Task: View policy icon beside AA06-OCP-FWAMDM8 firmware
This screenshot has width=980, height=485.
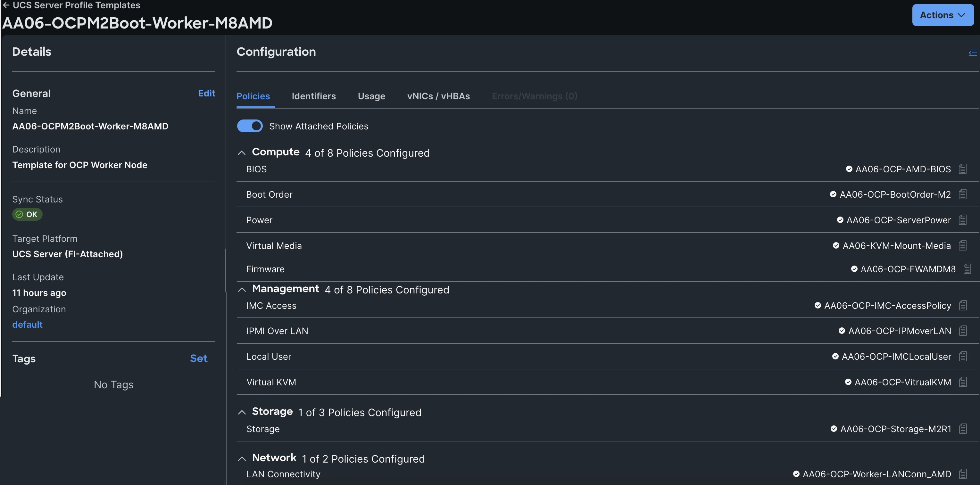Action: pos(967,269)
